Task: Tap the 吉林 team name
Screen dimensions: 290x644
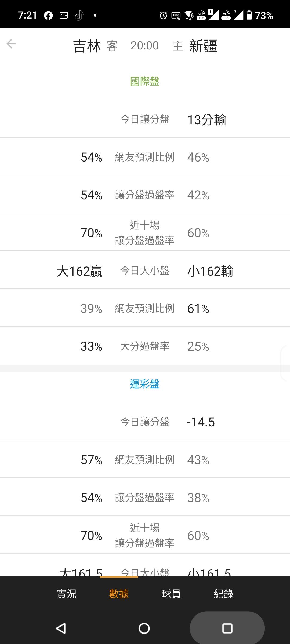Action: click(x=87, y=46)
